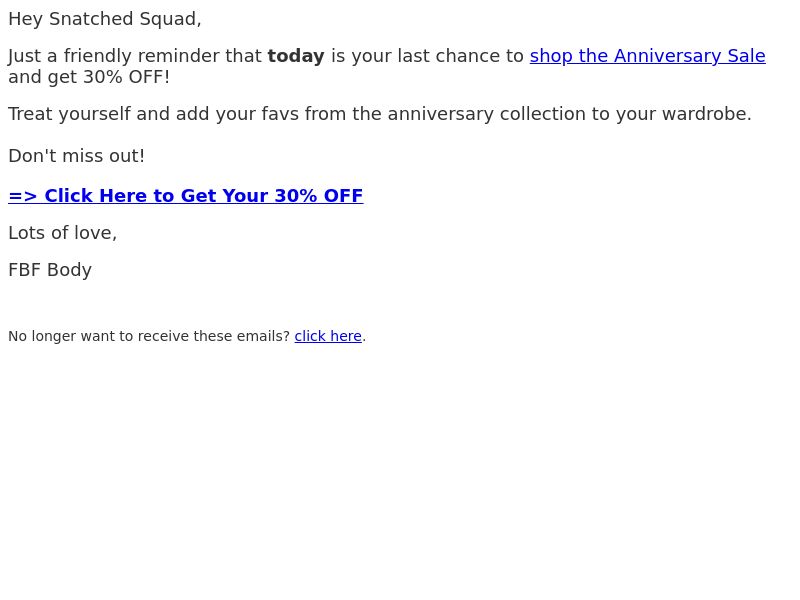Click the FBF Body signature
This screenshot has width=800, height=600.
coord(50,269)
